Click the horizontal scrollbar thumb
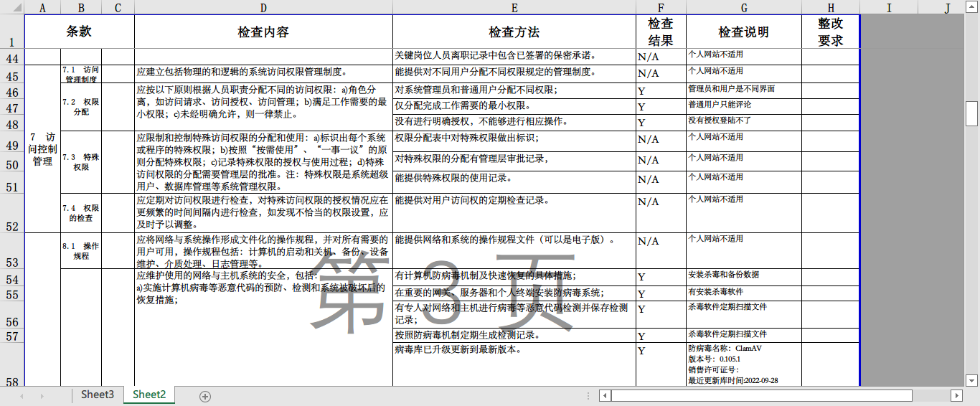The image size is (980, 406). point(761,396)
